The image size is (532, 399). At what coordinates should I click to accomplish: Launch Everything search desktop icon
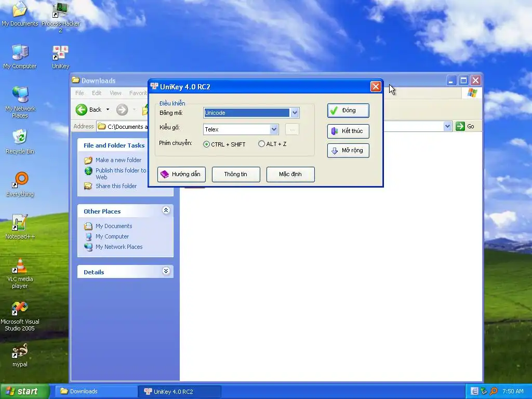point(20,180)
